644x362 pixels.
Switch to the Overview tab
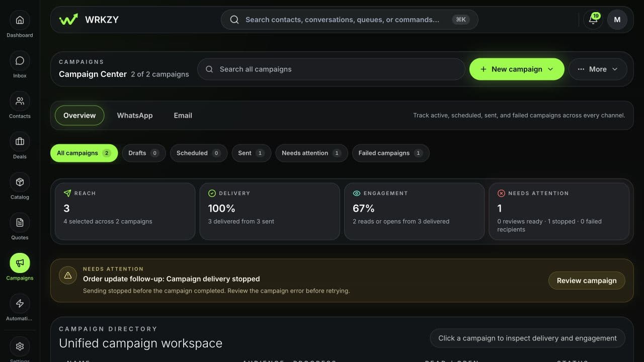(79, 115)
